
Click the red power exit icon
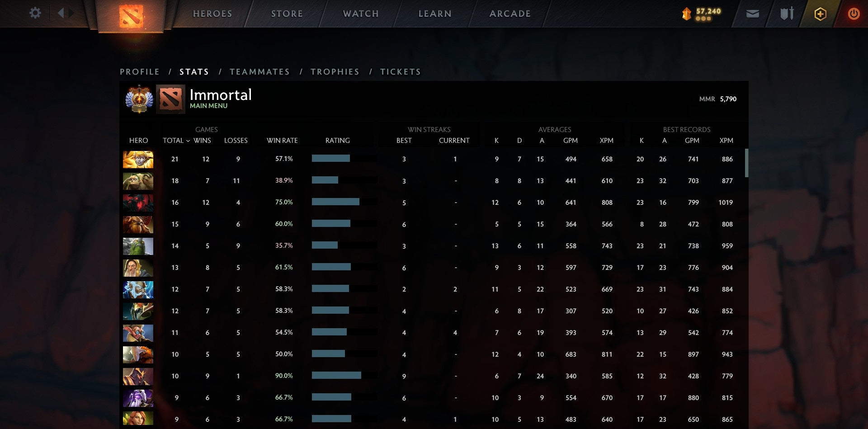[x=854, y=14]
